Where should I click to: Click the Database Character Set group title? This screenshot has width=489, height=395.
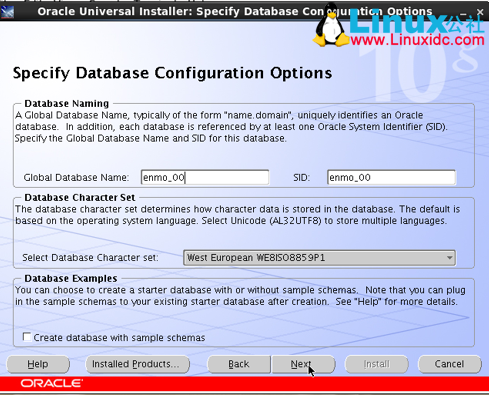[80, 198]
